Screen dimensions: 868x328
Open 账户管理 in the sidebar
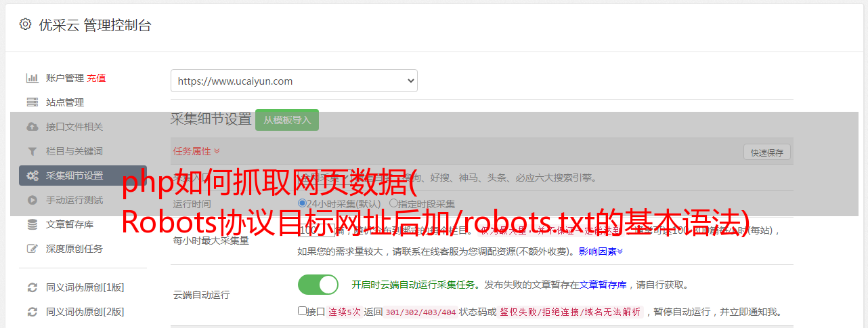click(x=65, y=78)
